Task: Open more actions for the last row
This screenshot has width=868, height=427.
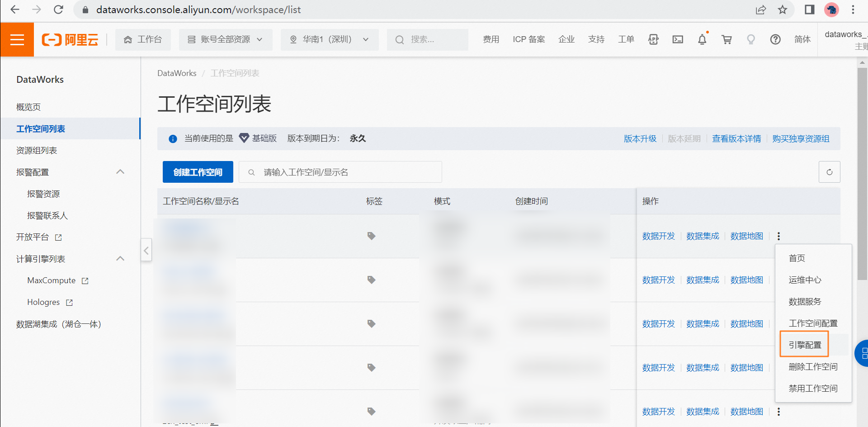Action: [778, 412]
